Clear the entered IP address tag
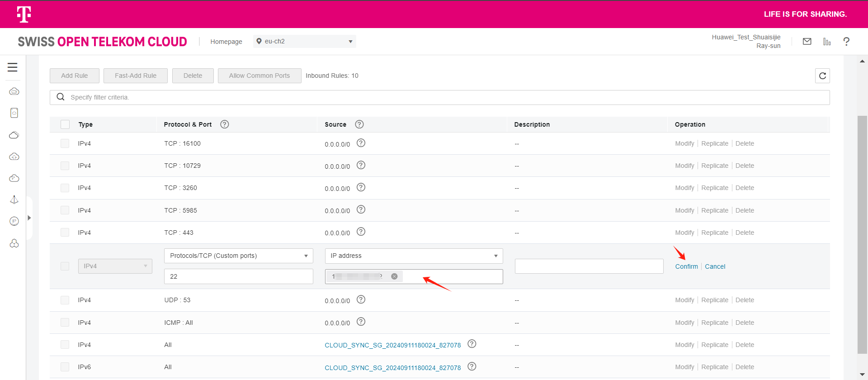This screenshot has height=380, width=868. coord(394,276)
